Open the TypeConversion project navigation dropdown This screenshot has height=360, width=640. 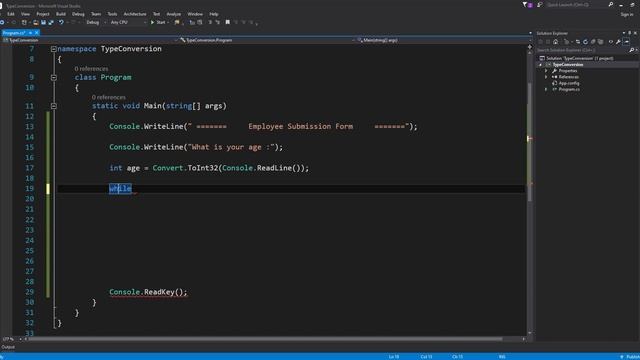89,40
